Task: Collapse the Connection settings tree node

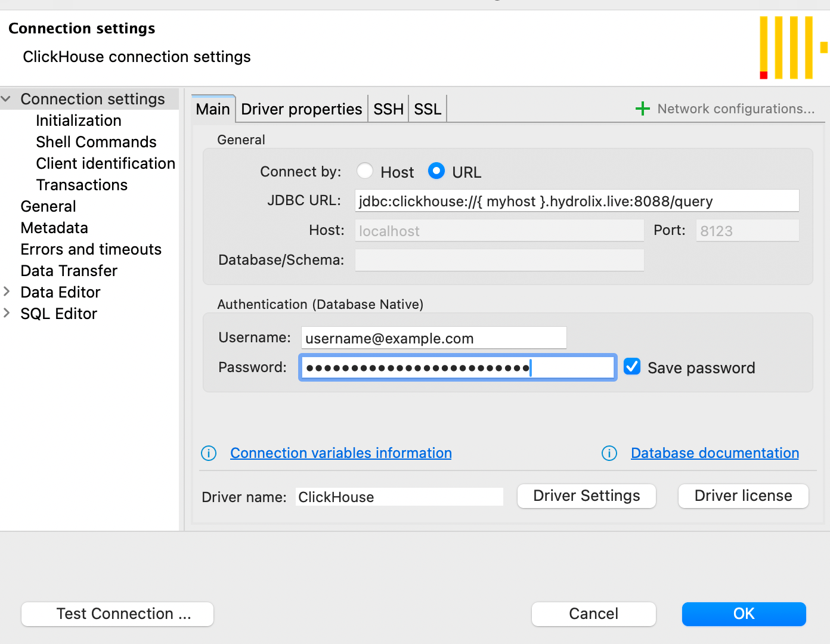Action: click(7, 99)
